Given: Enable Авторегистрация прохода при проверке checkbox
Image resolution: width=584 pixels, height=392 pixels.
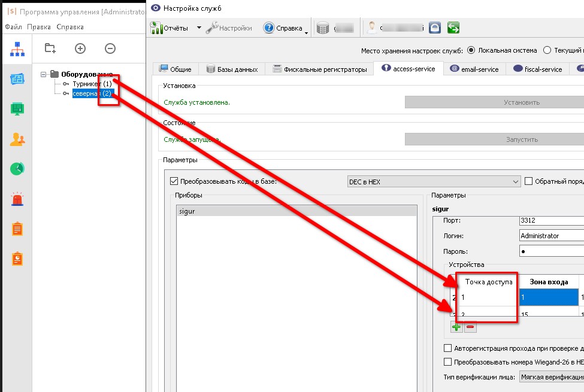Looking at the screenshot, I should pyautogui.click(x=447, y=348).
